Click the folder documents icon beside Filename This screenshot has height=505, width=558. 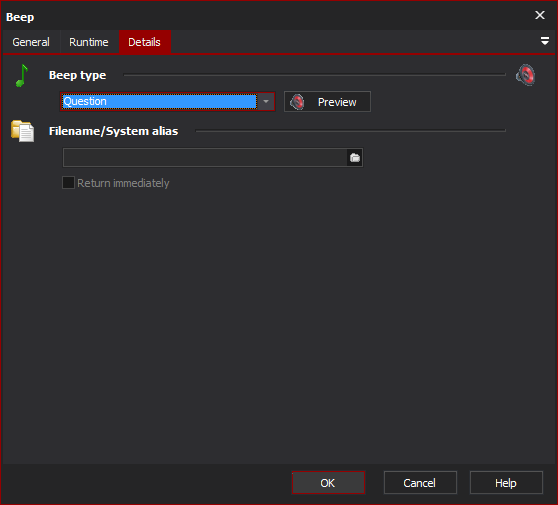point(22,131)
